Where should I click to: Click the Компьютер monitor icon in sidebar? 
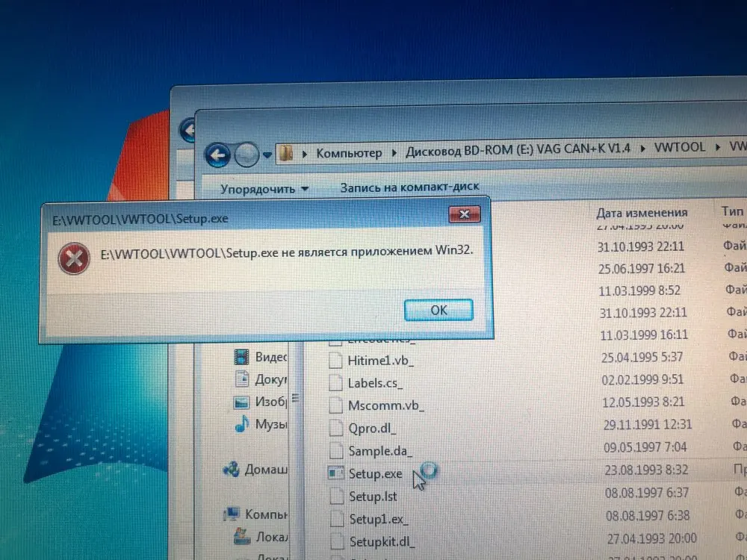232,514
